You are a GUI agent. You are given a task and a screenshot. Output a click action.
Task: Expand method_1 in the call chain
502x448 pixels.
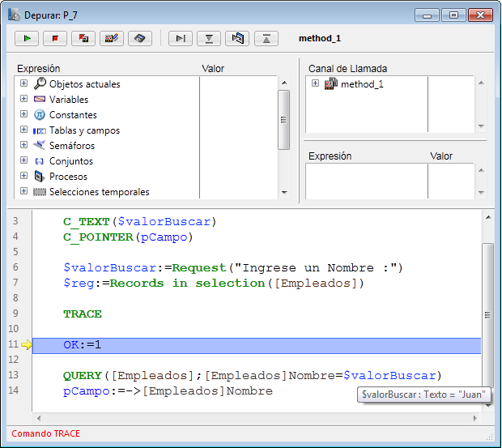tap(315, 84)
